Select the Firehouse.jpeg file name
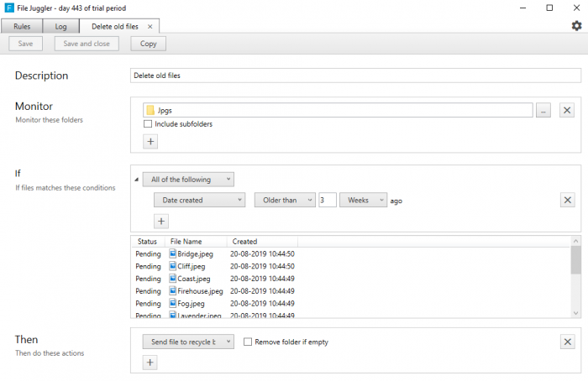This screenshot has width=588, height=381. tap(200, 291)
